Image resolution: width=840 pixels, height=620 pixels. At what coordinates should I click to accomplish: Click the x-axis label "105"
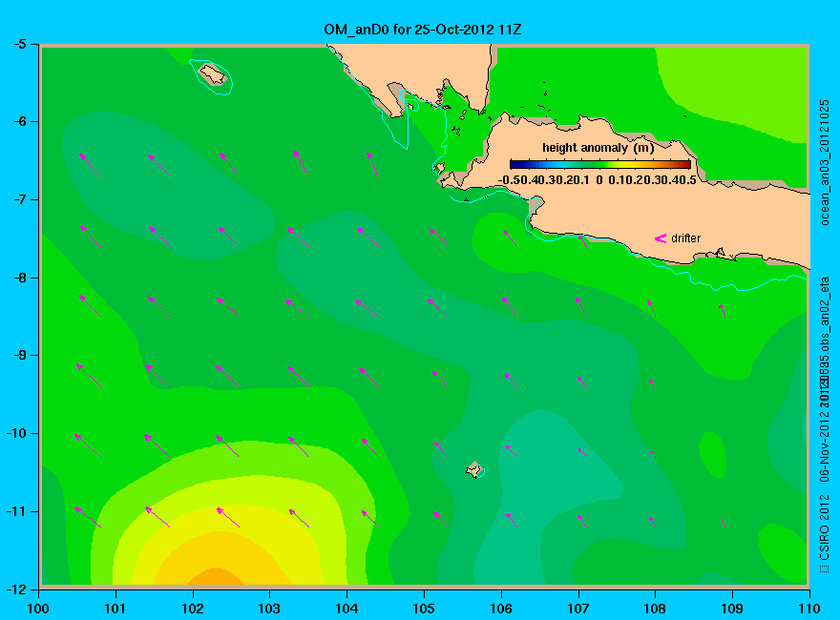click(x=424, y=609)
